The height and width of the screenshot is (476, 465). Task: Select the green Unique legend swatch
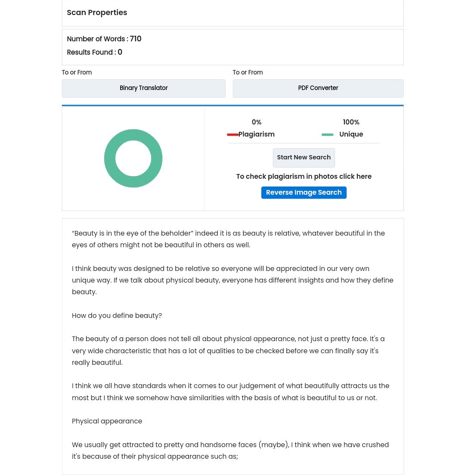[x=327, y=134]
